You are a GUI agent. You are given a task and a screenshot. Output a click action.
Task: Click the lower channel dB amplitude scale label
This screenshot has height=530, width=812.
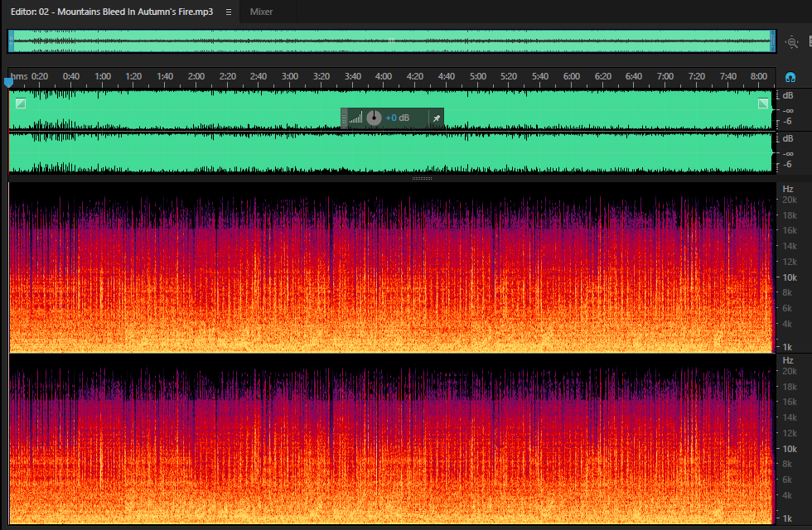[x=788, y=139]
